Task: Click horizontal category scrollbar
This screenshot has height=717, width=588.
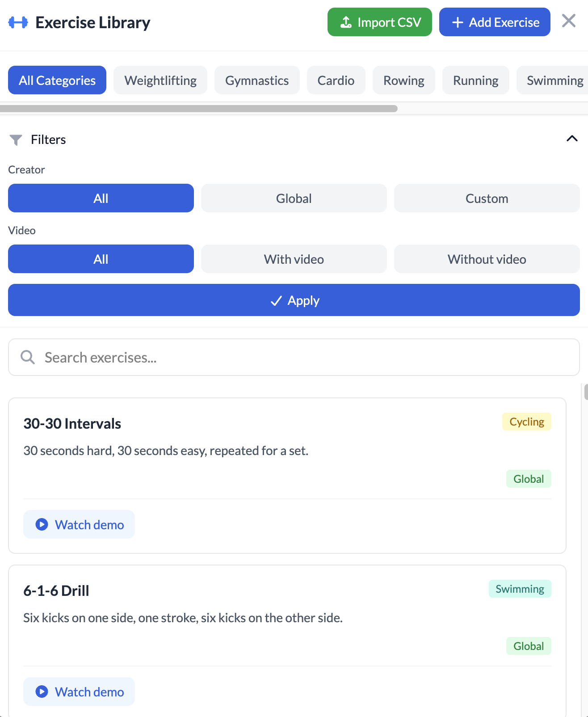Action: pyautogui.click(x=199, y=109)
